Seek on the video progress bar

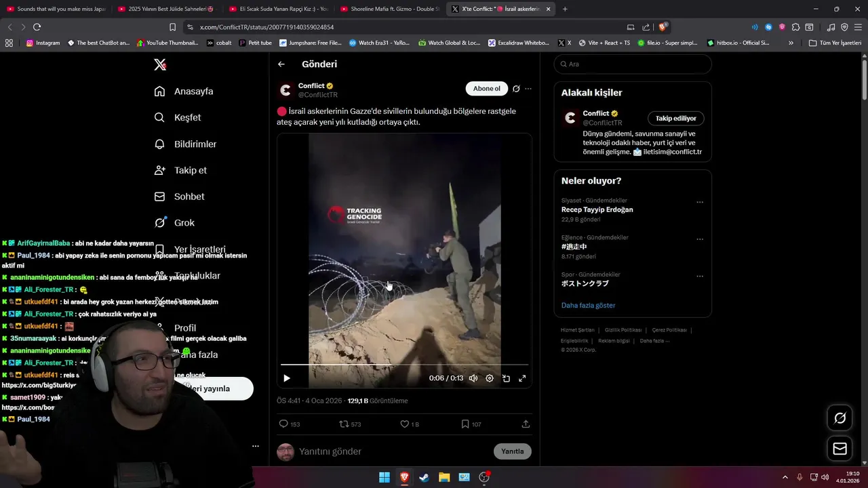404,365
